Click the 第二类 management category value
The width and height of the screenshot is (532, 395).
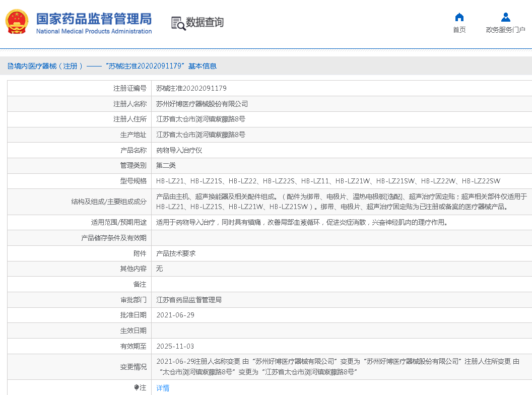click(166, 165)
